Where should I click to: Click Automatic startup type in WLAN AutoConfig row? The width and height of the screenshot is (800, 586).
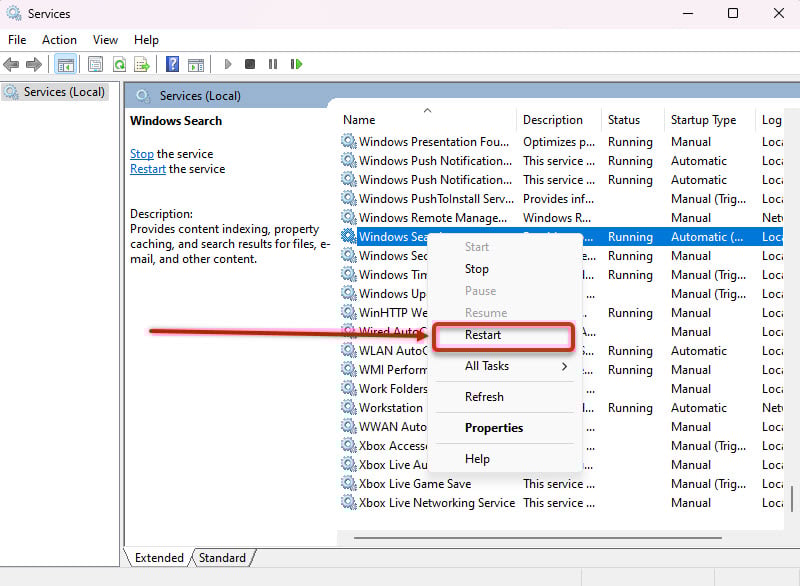pyautogui.click(x=699, y=350)
